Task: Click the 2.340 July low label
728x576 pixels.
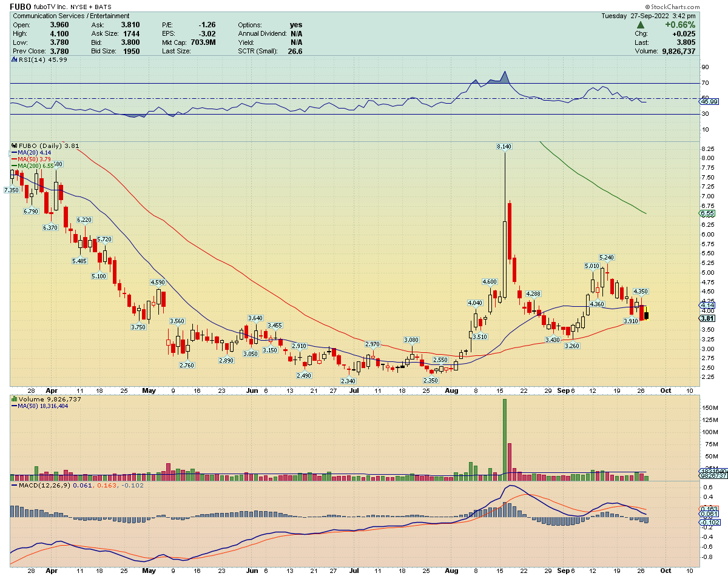Action: [348, 381]
